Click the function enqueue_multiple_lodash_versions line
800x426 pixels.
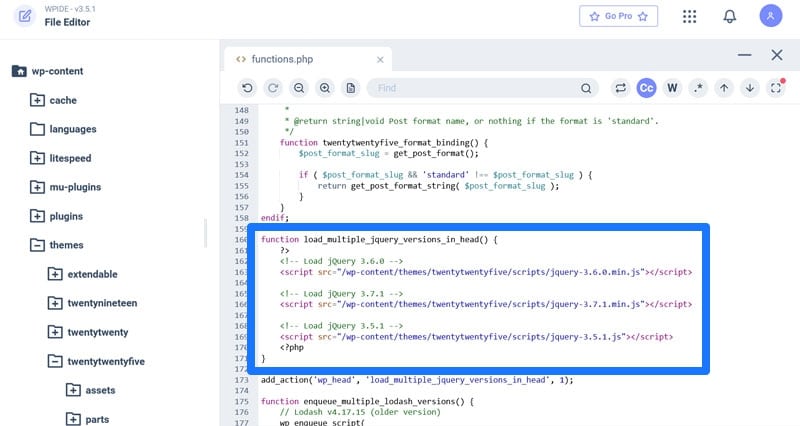click(x=367, y=402)
